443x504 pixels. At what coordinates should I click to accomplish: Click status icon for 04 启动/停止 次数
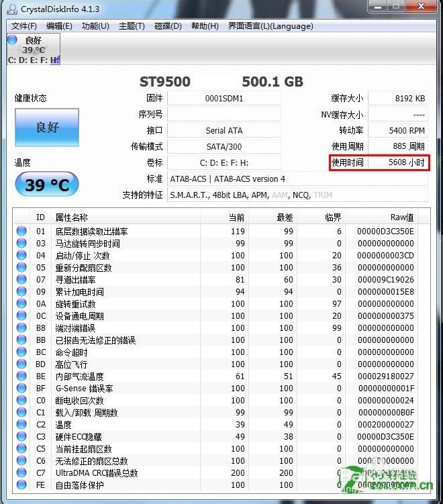(21, 255)
